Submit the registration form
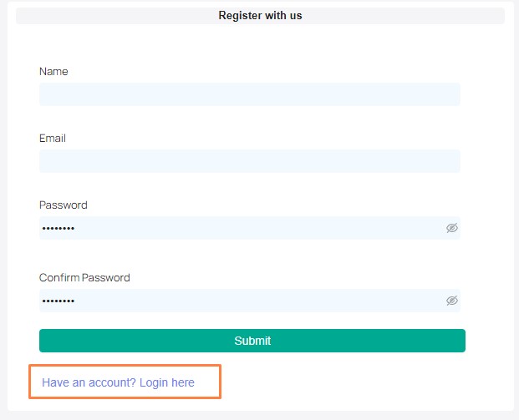This screenshot has height=420, width=519. [x=252, y=341]
